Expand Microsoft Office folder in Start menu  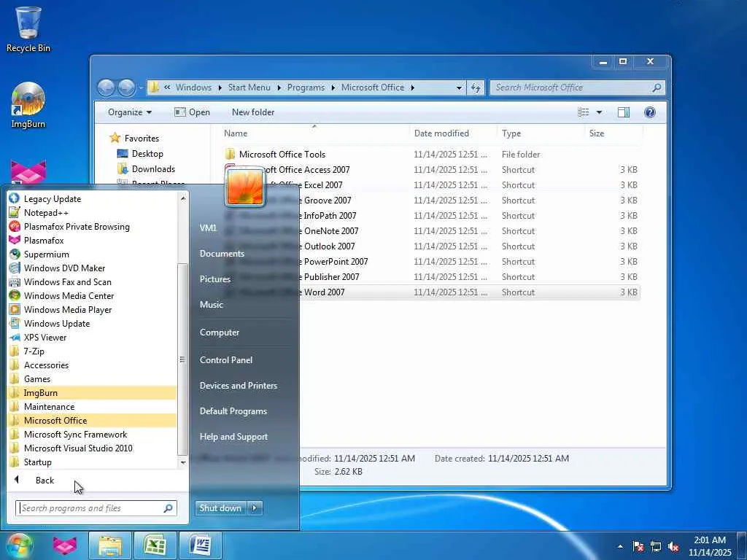tap(93, 421)
